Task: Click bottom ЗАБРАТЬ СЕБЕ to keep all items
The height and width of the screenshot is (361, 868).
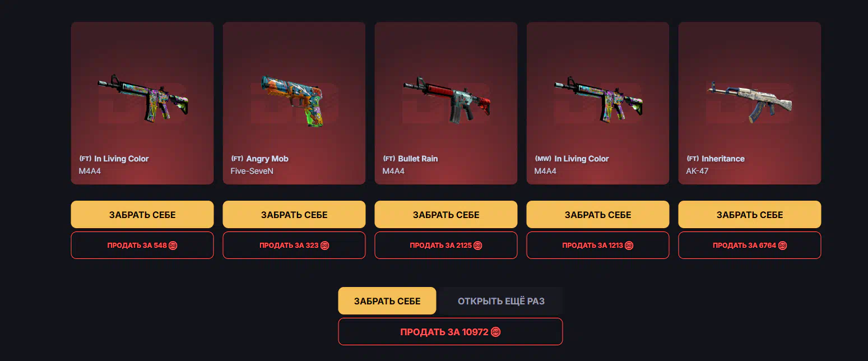Action: coord(387,300)
